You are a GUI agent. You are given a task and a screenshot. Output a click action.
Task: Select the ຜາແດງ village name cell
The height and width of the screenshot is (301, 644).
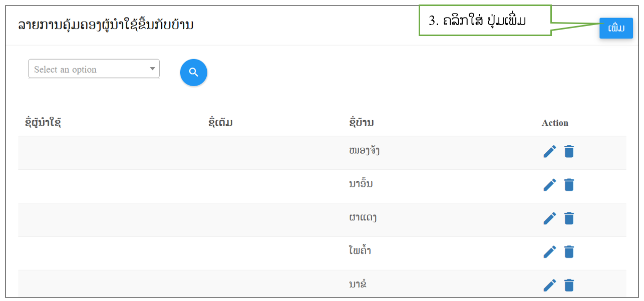[363, 217]
